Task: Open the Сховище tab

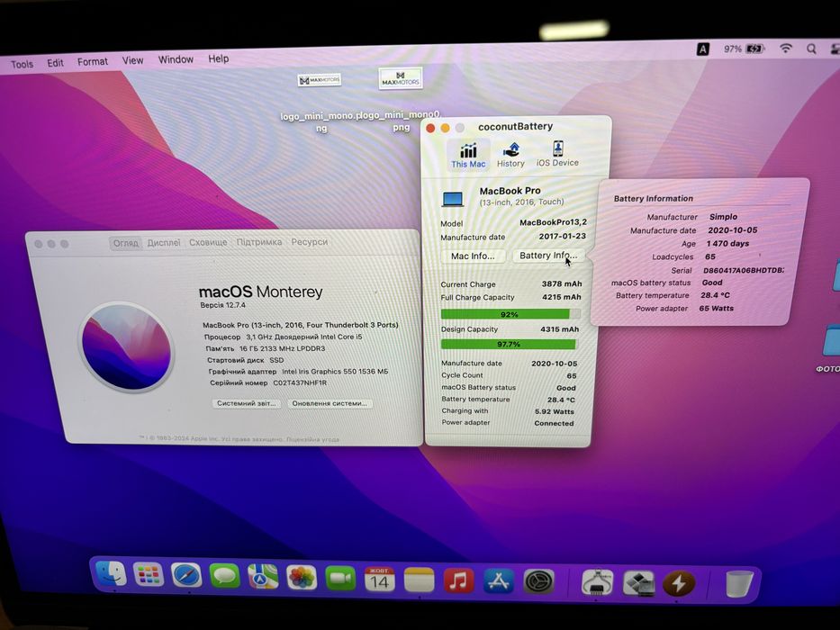Action: pos(208,242)
